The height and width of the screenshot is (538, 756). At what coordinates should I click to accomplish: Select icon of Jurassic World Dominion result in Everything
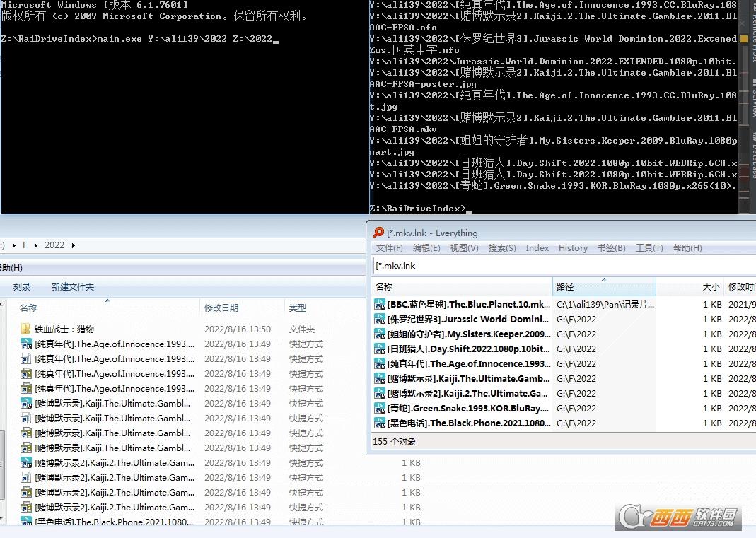pyautogui.click(x=380, y=319)
